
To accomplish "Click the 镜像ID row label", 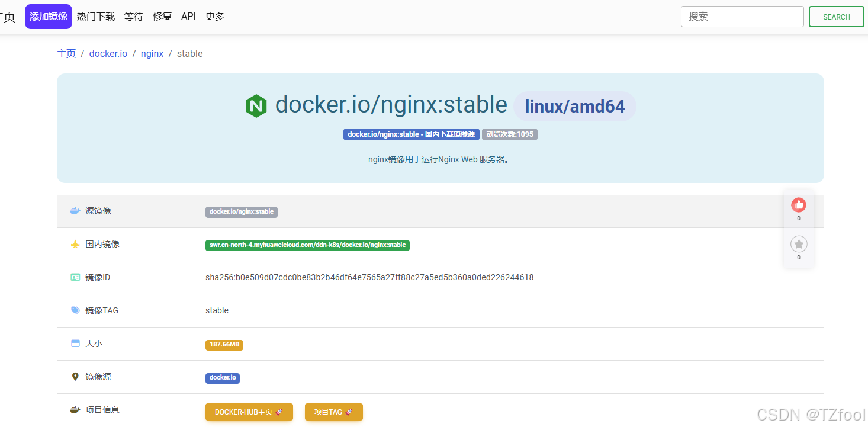I will coord(98,277).
